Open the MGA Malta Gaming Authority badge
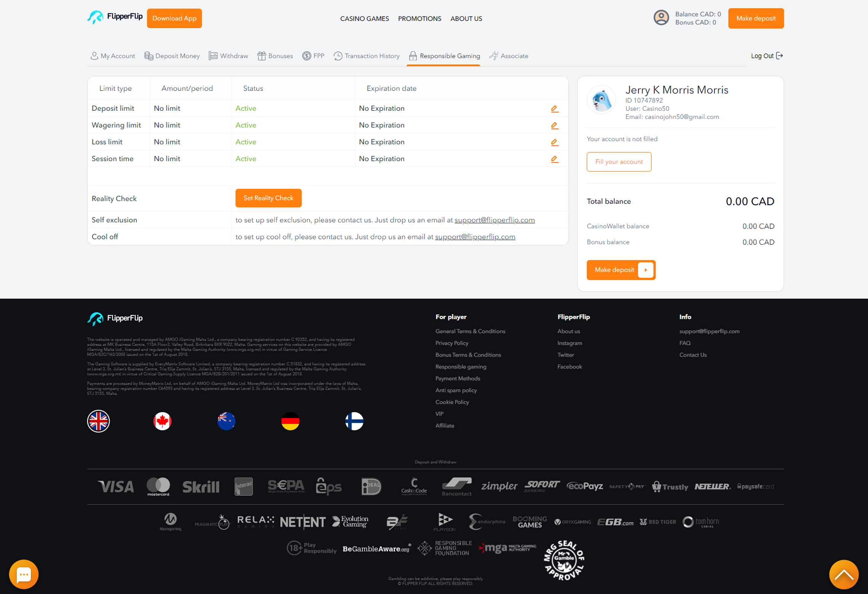868x594 pixels. click(507, 548)
